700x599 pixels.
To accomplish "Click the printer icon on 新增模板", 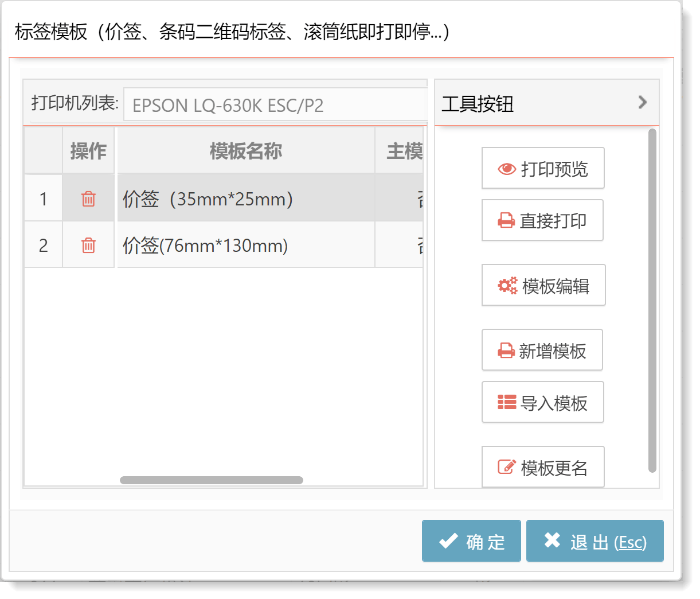I will 506,351.
